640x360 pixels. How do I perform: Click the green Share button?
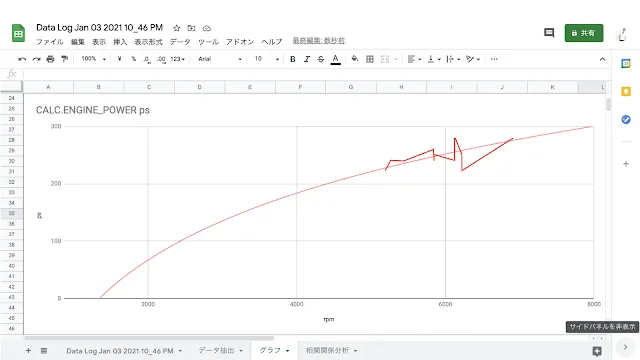tap(584, 33)
